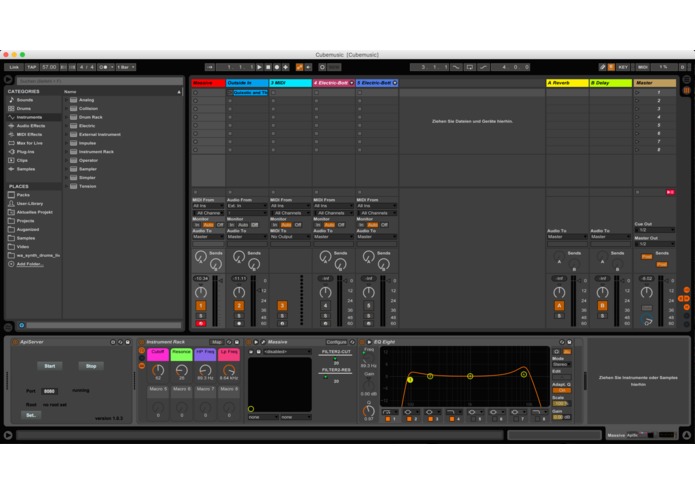The image size is (695, 494).
Task: Adjust the Cutoff macro knob
Action: [x=158, y=370]
